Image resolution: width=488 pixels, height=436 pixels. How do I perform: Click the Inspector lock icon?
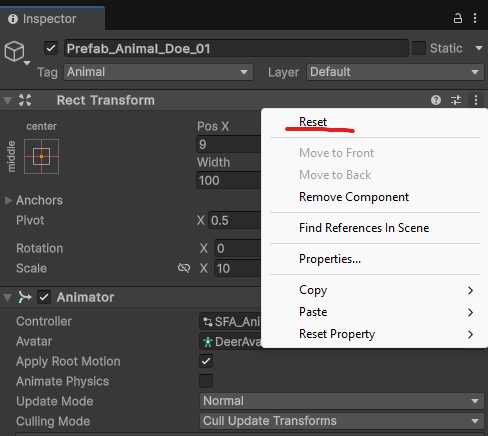pos(458,18)
